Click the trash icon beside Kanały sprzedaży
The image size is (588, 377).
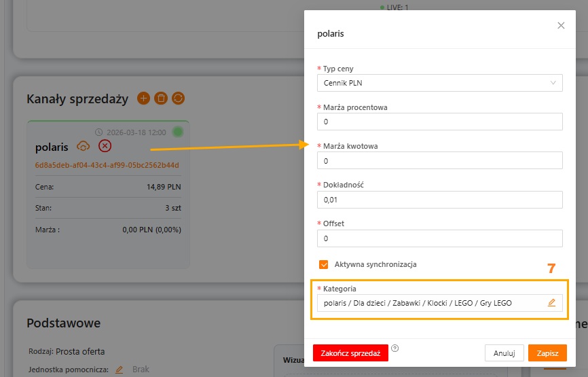(161, 98)
